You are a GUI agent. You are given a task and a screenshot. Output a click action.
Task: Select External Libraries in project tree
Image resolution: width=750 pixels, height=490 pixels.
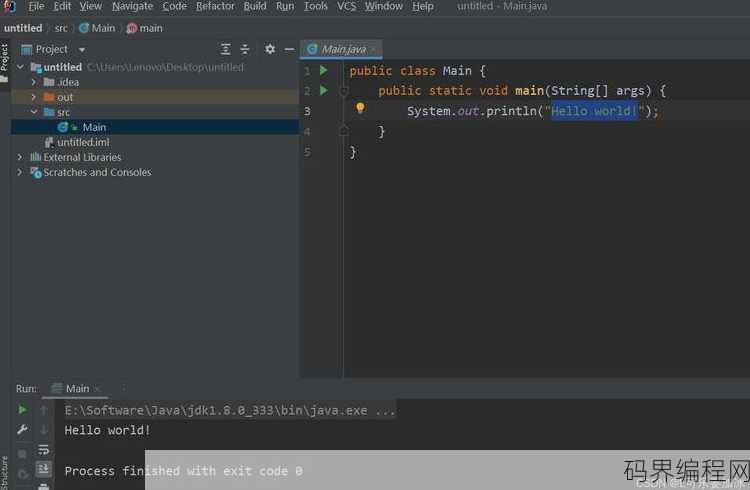(155, 157)
